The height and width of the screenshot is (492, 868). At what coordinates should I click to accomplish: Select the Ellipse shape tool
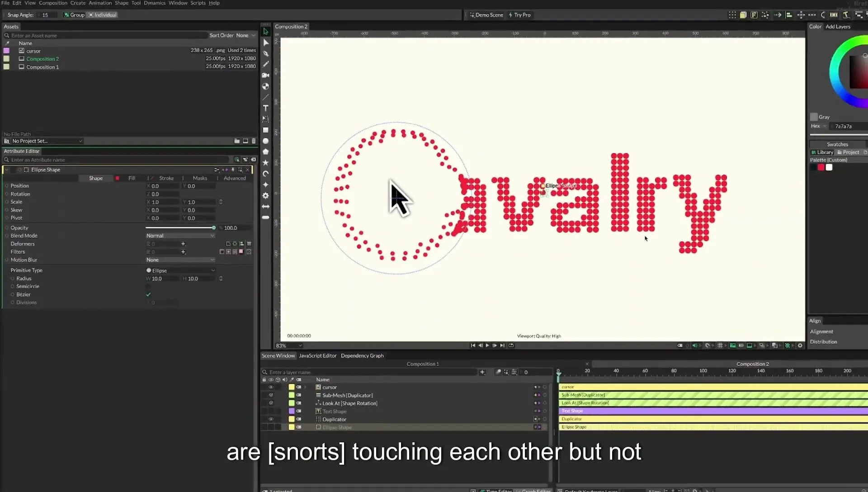(266, 141)
